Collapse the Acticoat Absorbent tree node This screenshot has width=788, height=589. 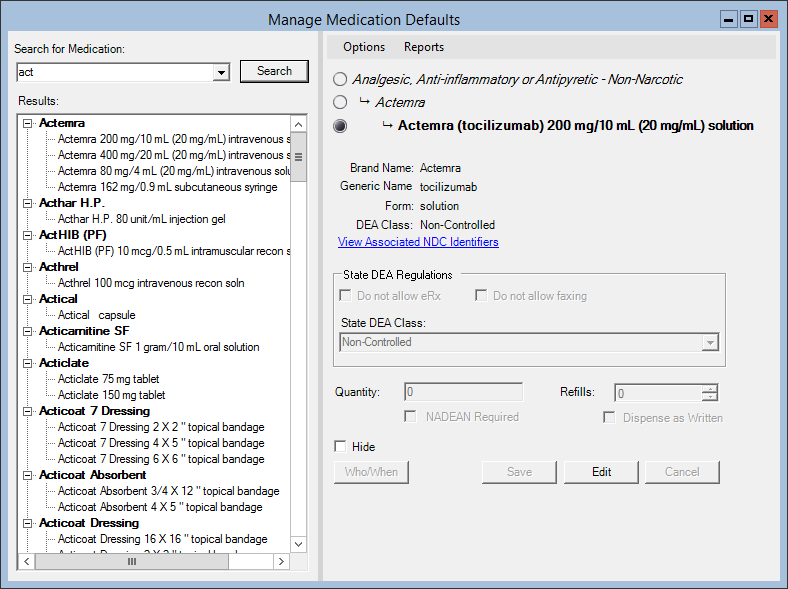(x=28, y=475)
